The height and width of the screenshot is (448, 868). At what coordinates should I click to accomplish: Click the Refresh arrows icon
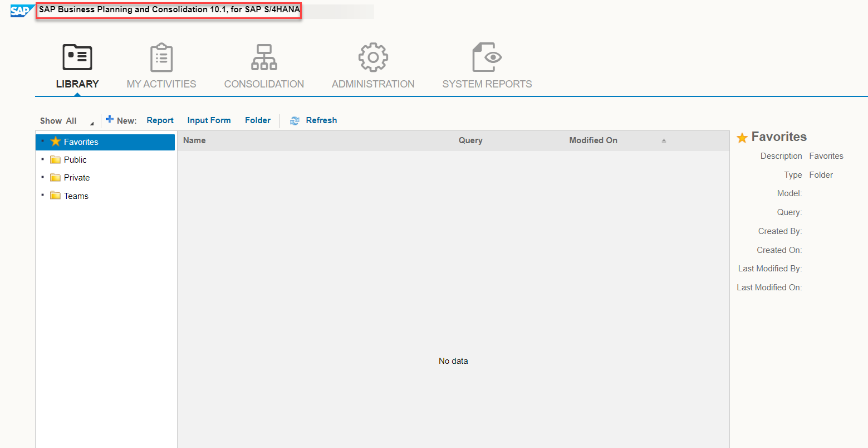[295, 121]
